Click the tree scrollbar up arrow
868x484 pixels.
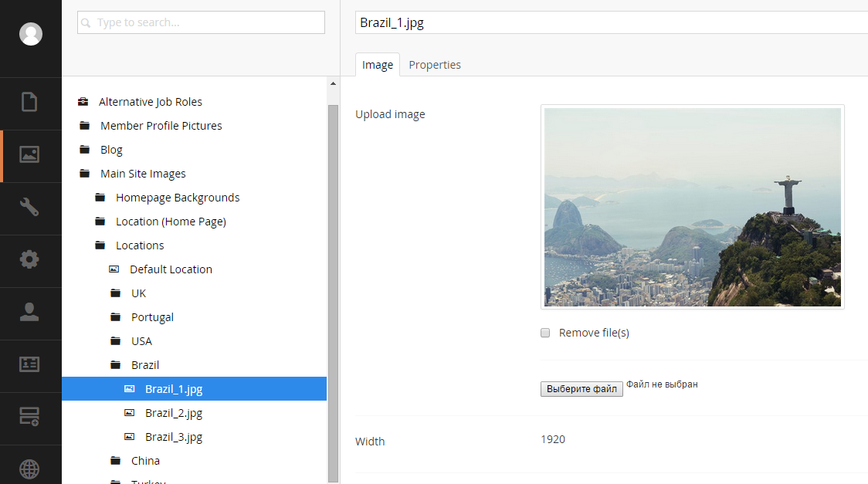coord(334,83)
